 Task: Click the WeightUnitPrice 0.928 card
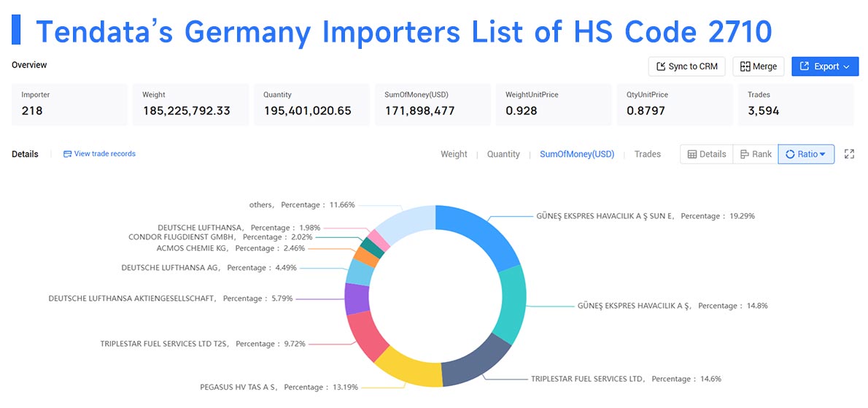point(554,104)
